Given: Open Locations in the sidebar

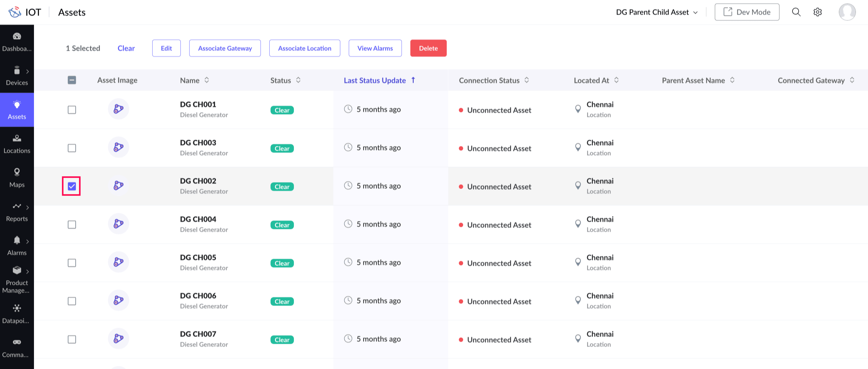Looking at the screenshot, I should tap(17, 144).
